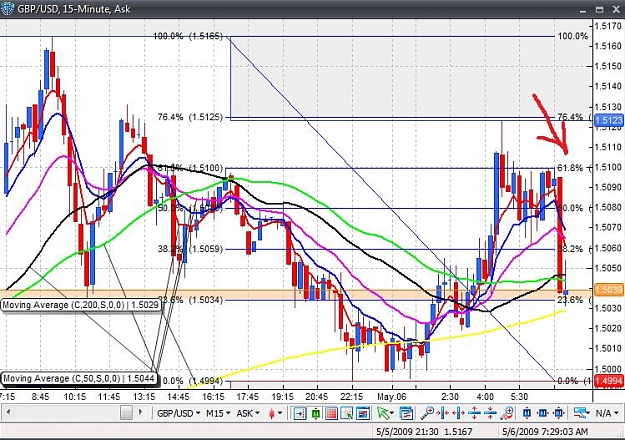Screen dimensions: 625x440
Task: Open the N/A dropdown
Action: (x=607, y=413)
